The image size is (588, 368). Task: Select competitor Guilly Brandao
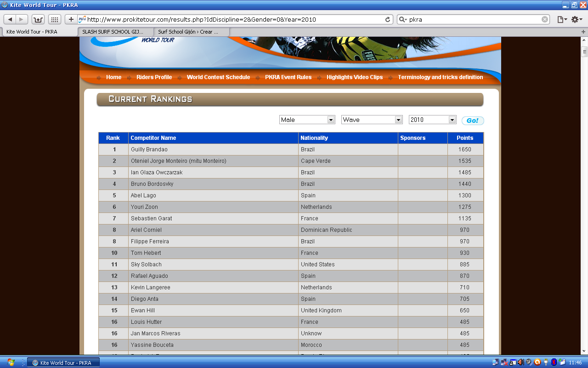[149, 149]
